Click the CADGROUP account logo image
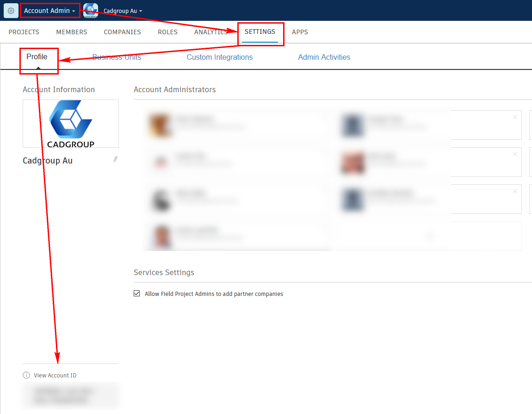This screenshot has width=532, height=414. click(x=71, y=124)
